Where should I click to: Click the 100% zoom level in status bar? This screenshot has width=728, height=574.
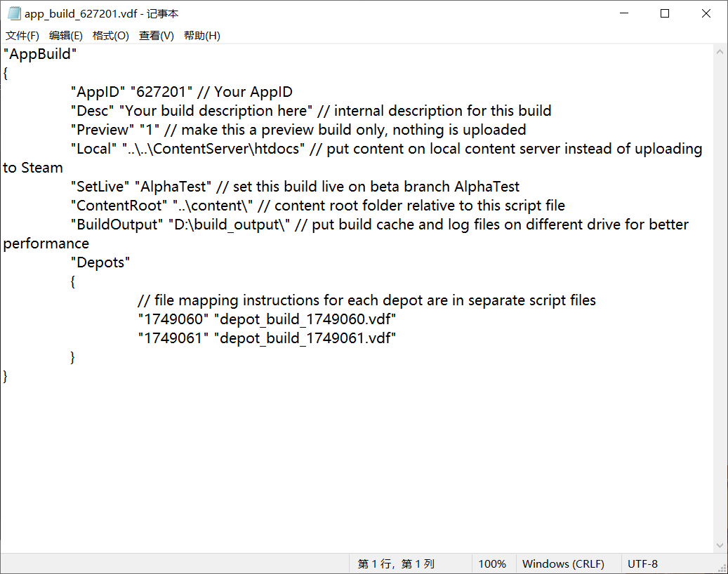492,563
